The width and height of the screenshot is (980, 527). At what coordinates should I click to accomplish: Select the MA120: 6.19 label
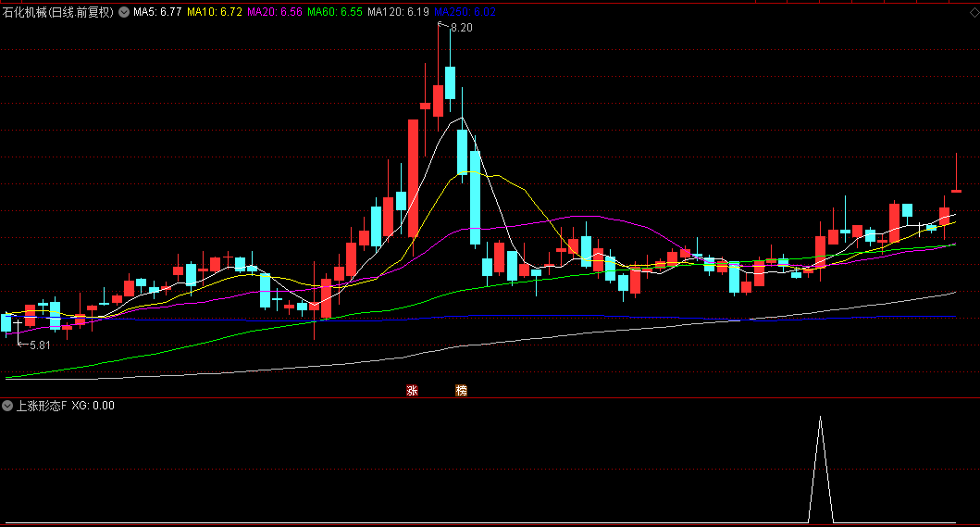[x=398, y=12]
